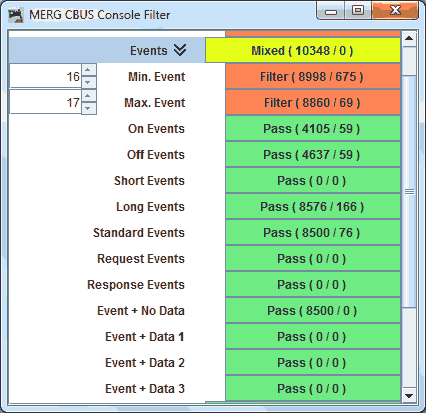Toggle the Event + No Data pass button

[x=313, y=311]
